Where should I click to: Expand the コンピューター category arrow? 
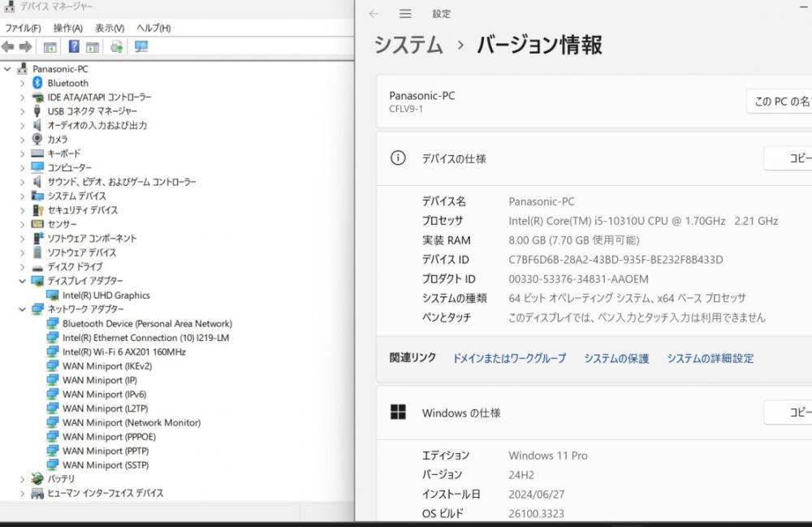(22, 168)
